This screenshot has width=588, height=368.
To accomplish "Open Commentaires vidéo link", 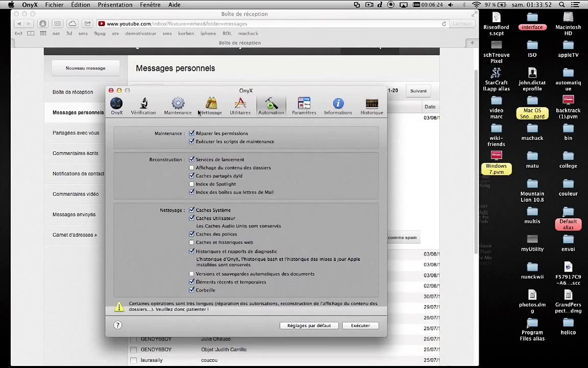I will pyautogui.click(x=76, y=194).
